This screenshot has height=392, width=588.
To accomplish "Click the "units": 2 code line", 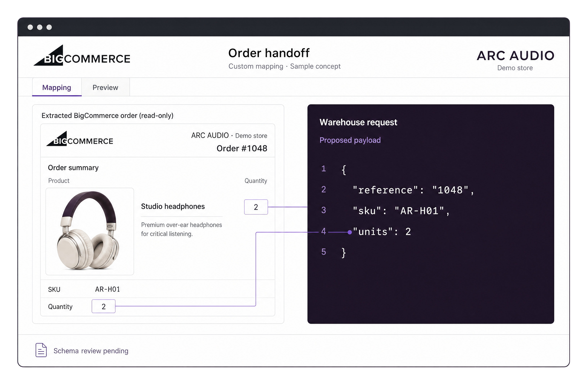I will pos(382,232).
